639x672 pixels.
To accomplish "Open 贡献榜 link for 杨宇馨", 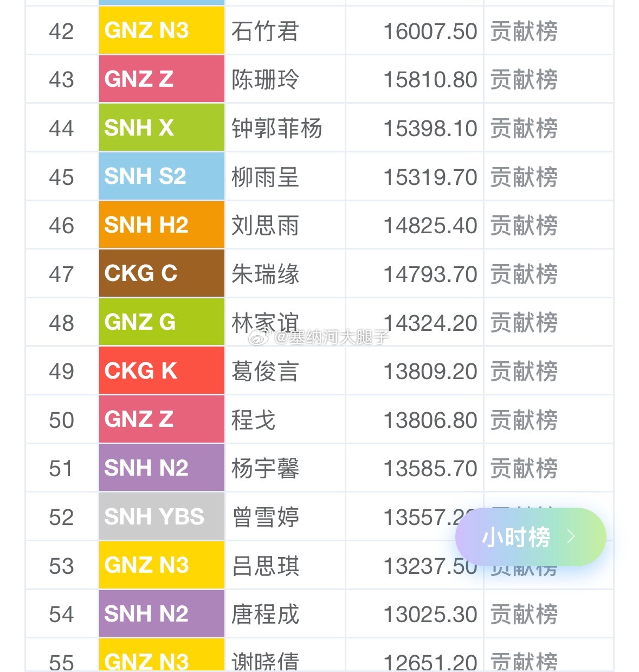I will (524, 469).
